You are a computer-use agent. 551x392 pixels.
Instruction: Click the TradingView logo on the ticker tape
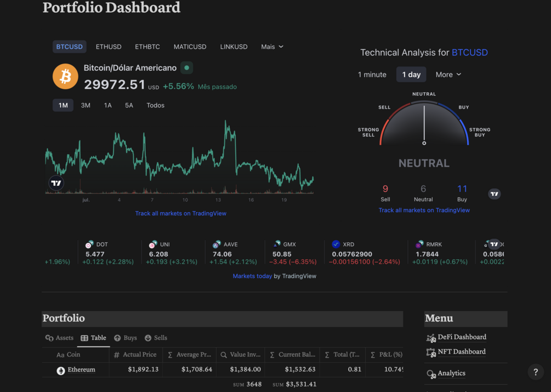[495, 244]
